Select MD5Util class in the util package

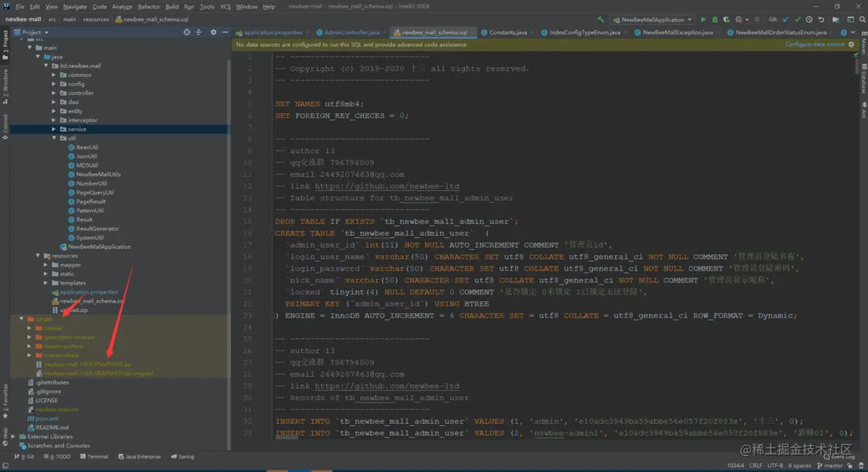(86, 165)
